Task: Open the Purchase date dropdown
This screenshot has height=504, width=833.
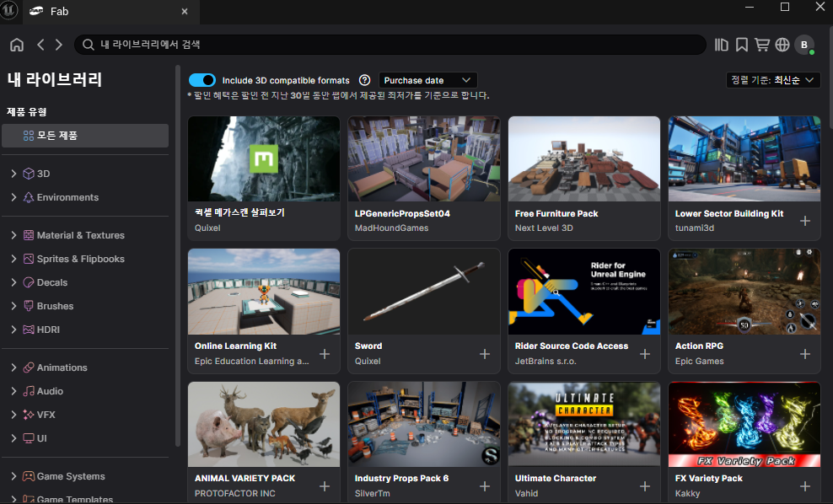Action: 427,80
